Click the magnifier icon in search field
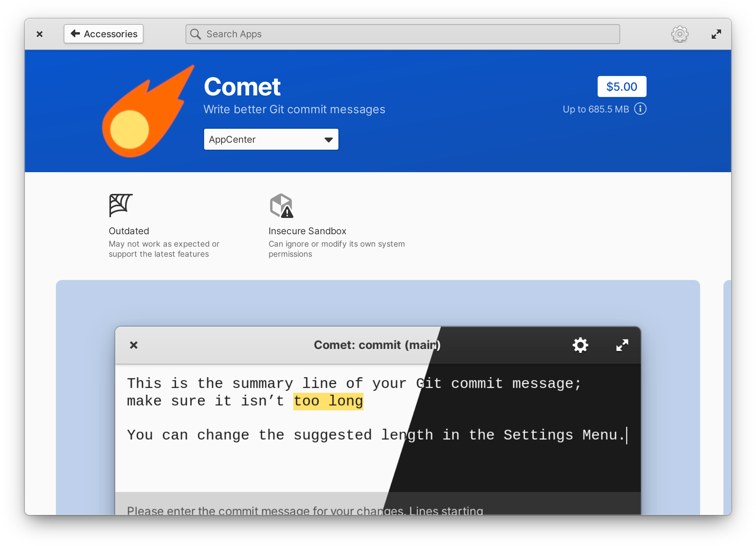The width and height of the screenshot is (756, 546). click(x=196, y=34)
